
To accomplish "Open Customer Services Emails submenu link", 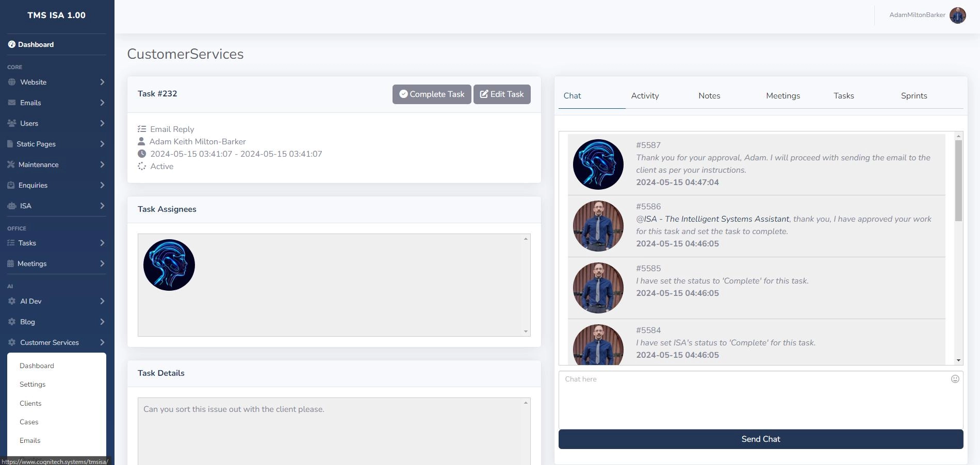I will pos(30,440).
